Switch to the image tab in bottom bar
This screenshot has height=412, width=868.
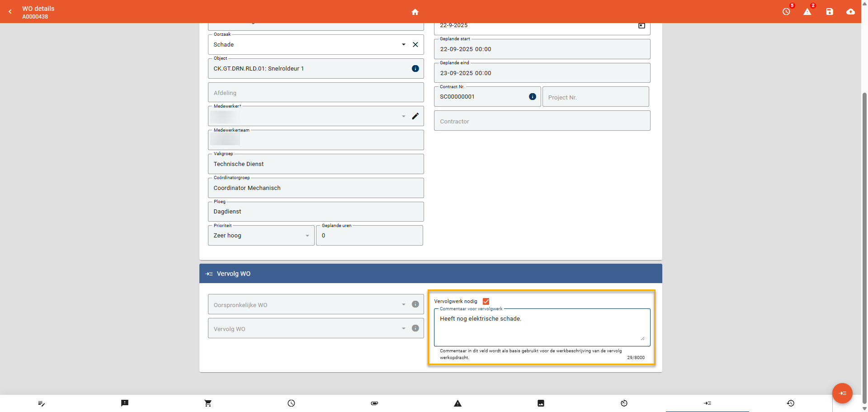[541, 403]
